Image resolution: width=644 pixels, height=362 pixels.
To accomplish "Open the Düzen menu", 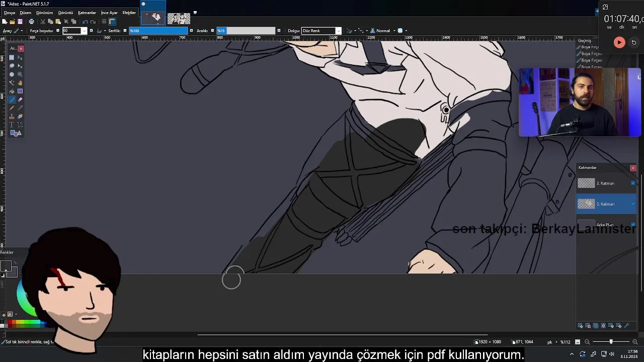I will click(25, 13).
